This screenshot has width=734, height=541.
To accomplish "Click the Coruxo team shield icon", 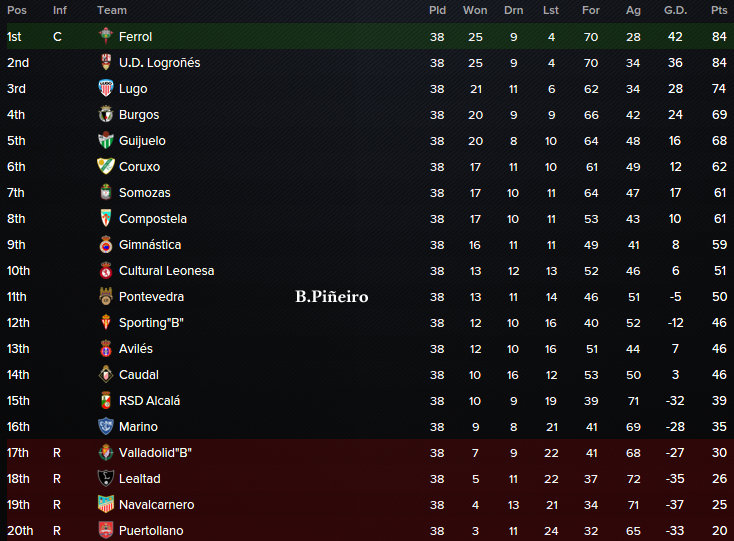I will pos(106,166).
